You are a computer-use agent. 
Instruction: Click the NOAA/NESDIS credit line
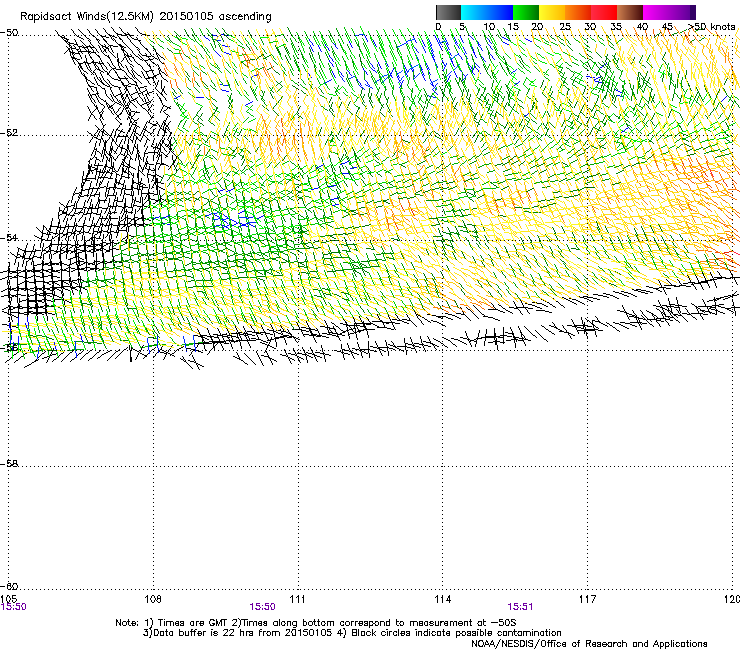[589, 643]
